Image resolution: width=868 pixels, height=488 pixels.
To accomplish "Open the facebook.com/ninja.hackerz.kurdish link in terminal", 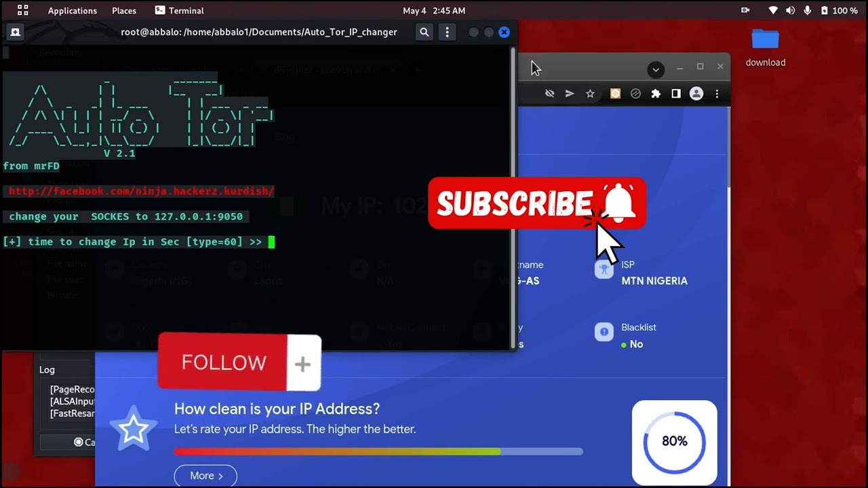I will click(x=142, y=191).
